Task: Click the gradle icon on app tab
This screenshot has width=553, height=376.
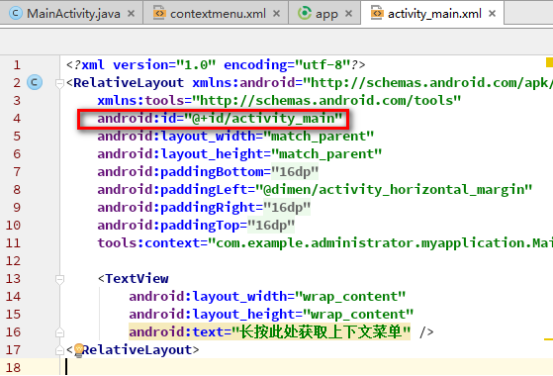Action: [x=304, y=13]
